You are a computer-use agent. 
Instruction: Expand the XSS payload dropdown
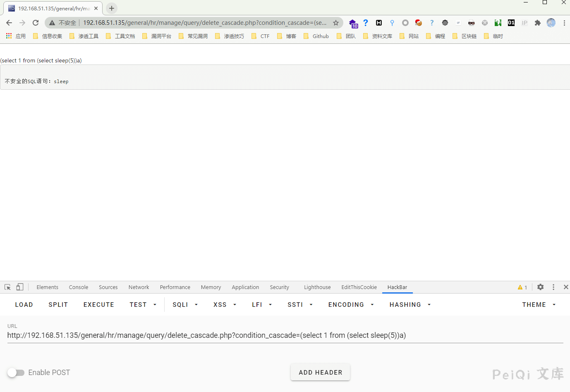pos(225,305)
